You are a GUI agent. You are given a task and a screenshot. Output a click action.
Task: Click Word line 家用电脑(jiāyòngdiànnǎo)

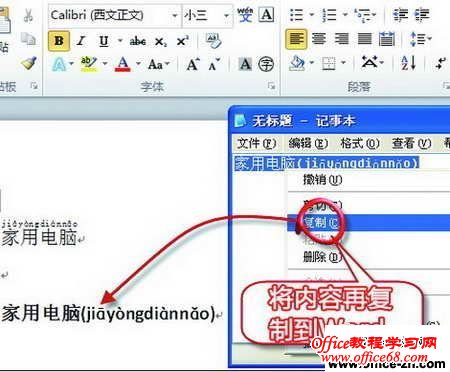108,313
